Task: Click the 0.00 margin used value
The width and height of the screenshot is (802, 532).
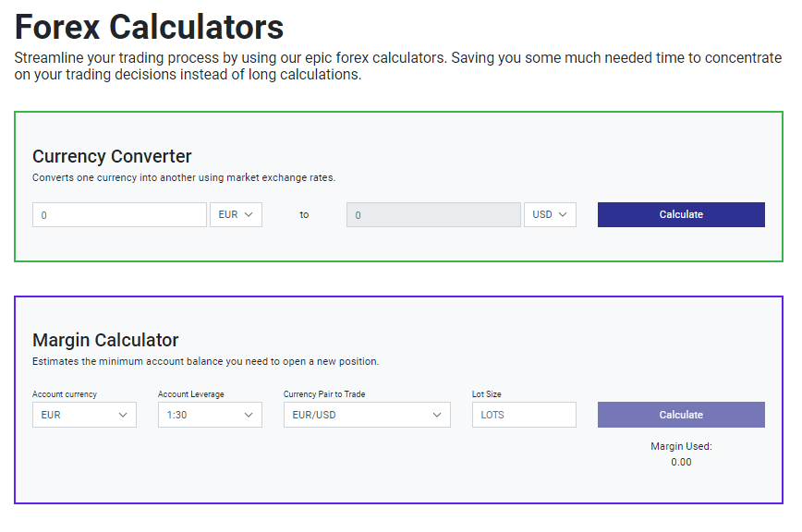Action: (681, 462)
